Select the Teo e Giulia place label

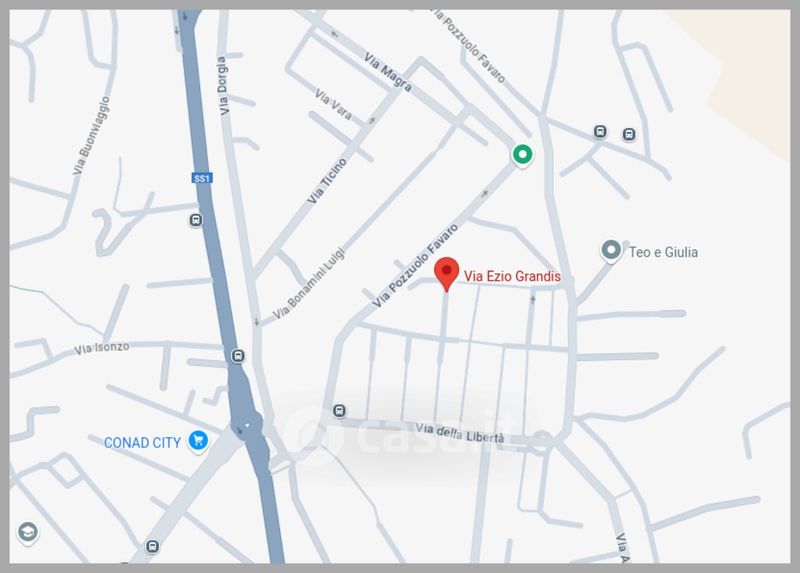[663, 252]
